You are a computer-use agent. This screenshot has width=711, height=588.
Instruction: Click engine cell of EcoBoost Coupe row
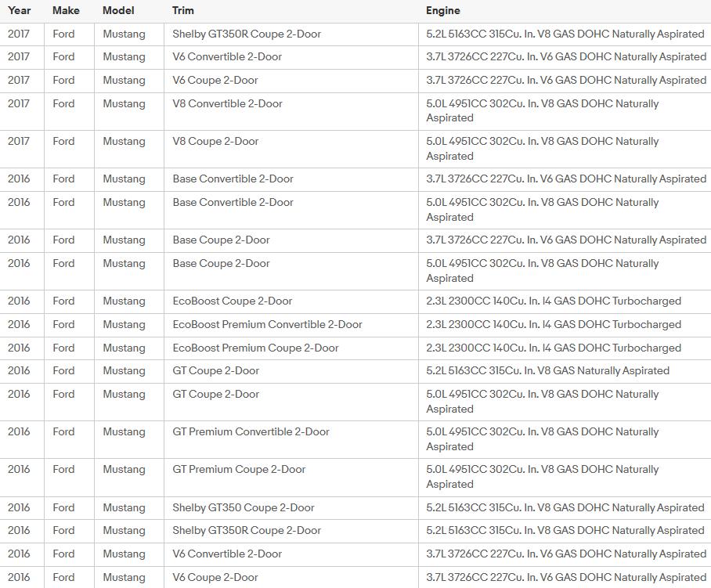coord(554,301)
